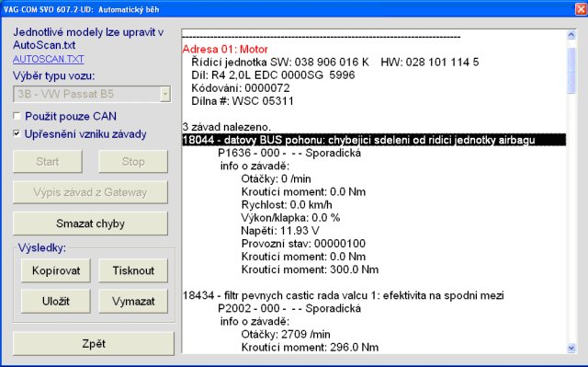Click the Výpis závad z Gateway button
This screenshot has height=367, width=588.
(x=90, y=192)
